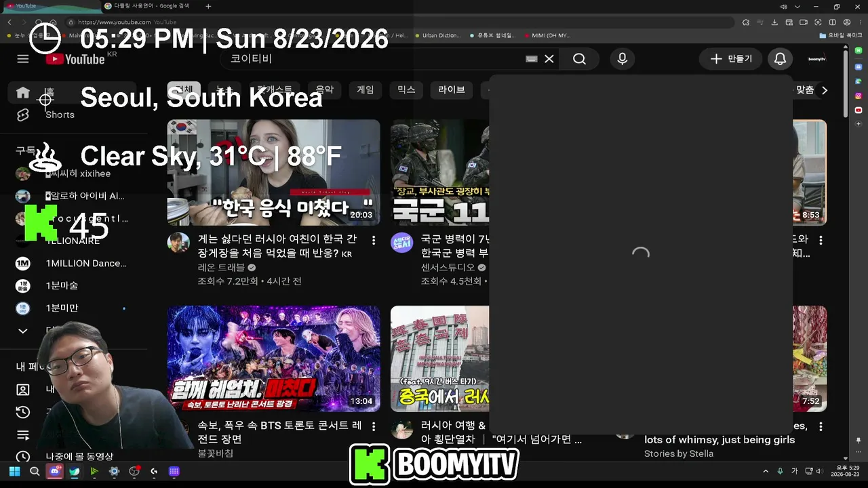Expand the subscriptions list with the down chevron
The height and width of the screenshot is (488, 868).
(23, 331)
